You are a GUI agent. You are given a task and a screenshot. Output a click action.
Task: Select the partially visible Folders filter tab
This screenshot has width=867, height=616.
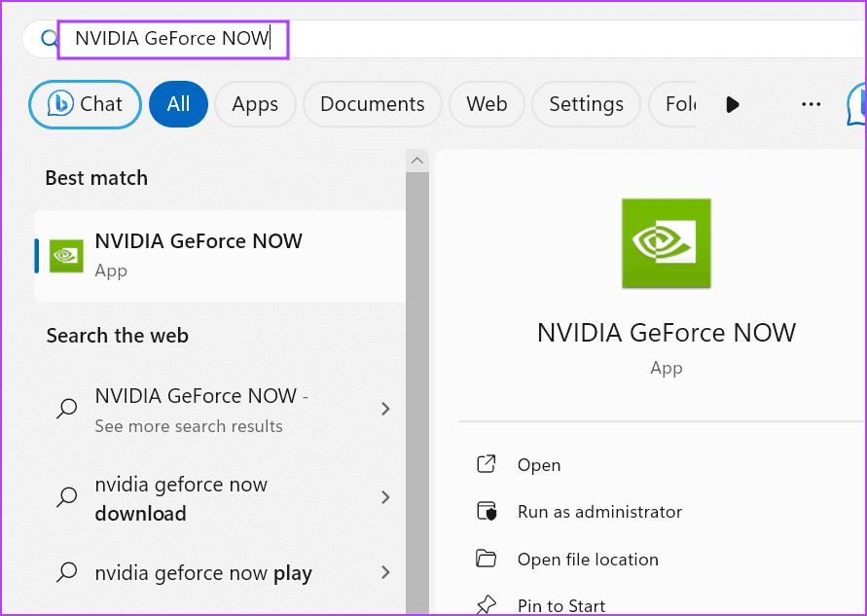click(672, 104)
